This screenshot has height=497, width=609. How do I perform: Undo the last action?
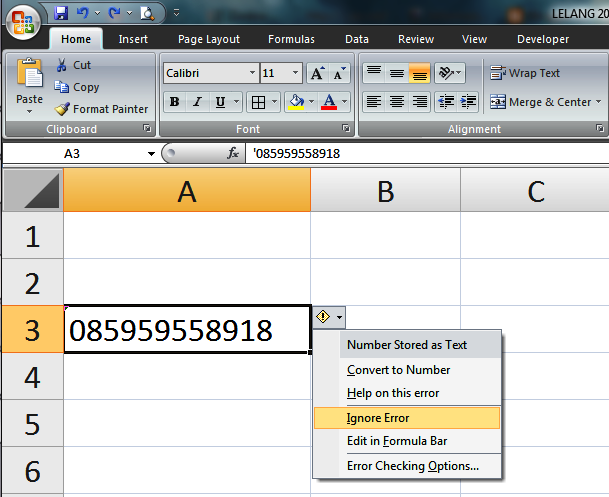click(x=82, y=13)
